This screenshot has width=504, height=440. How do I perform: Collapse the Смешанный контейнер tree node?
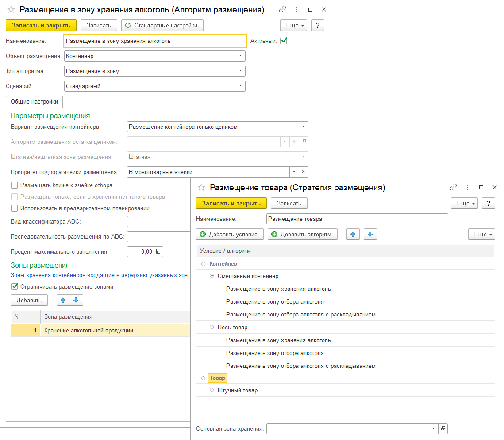click(x=212, y=276)
